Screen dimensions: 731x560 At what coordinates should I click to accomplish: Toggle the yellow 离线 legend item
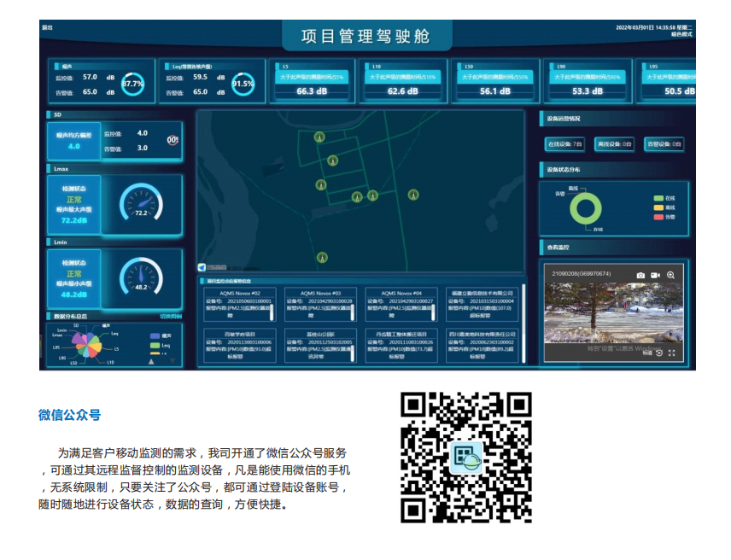point(664,207)
